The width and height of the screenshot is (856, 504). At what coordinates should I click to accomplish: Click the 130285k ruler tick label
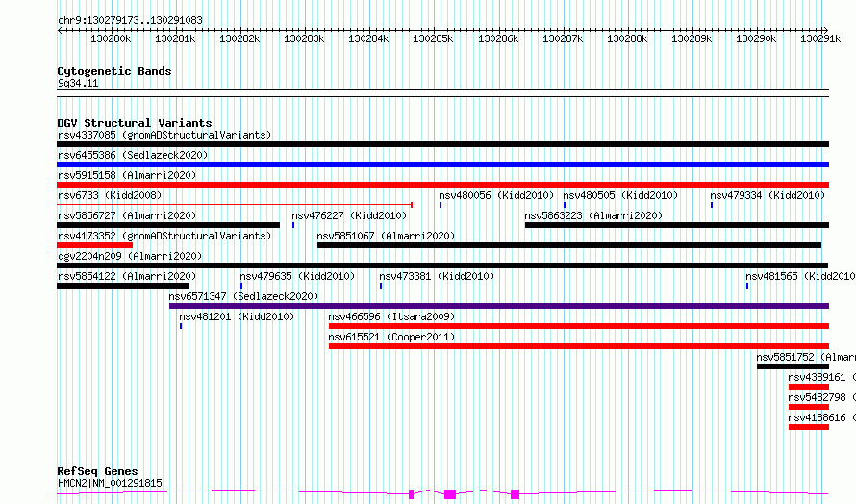point(433,38)
